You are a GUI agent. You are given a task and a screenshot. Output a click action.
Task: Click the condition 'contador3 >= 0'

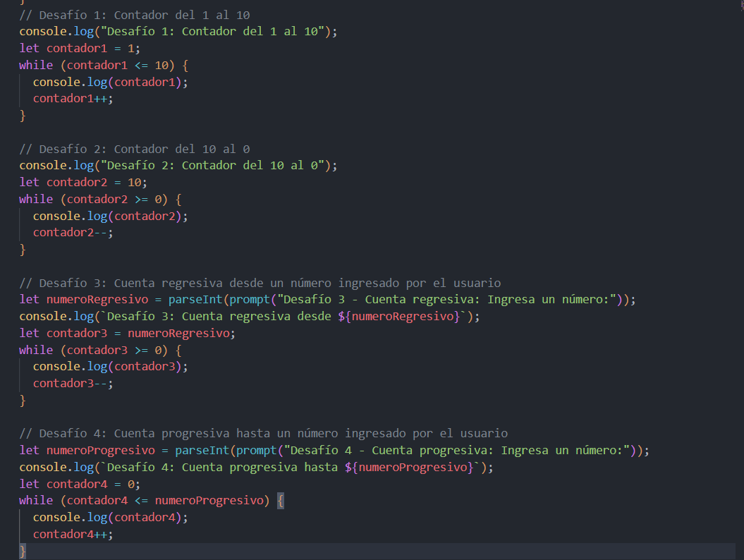(x=114, y=351)
